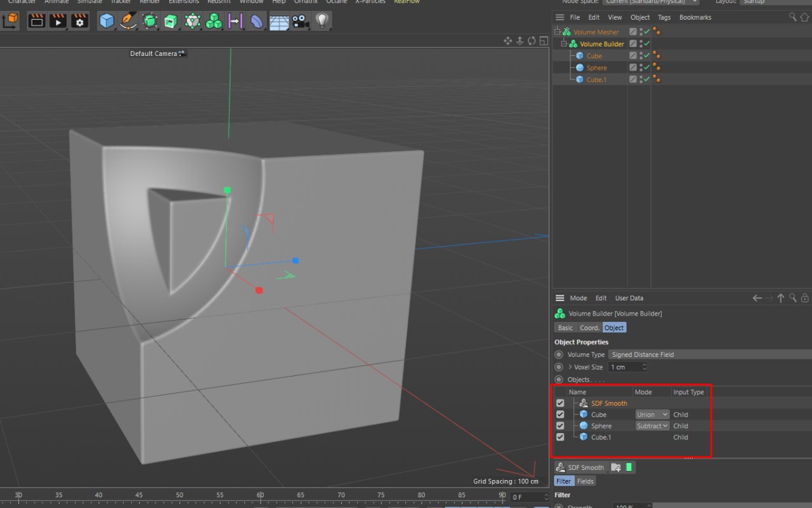Toggle Voxel Size animation radio dot

559,367
